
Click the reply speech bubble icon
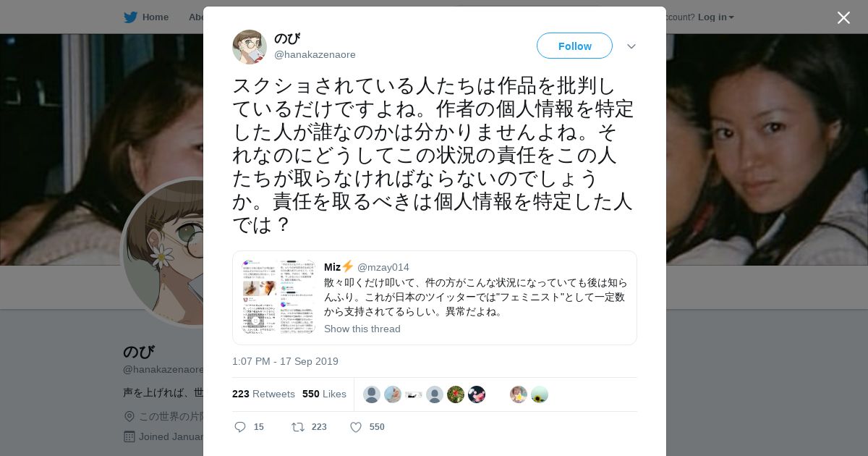[x=240, y=427]
